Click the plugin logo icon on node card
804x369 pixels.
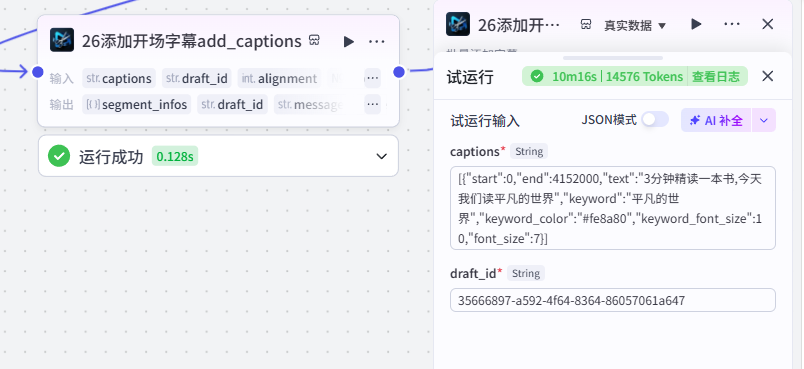tap(62, 40)
